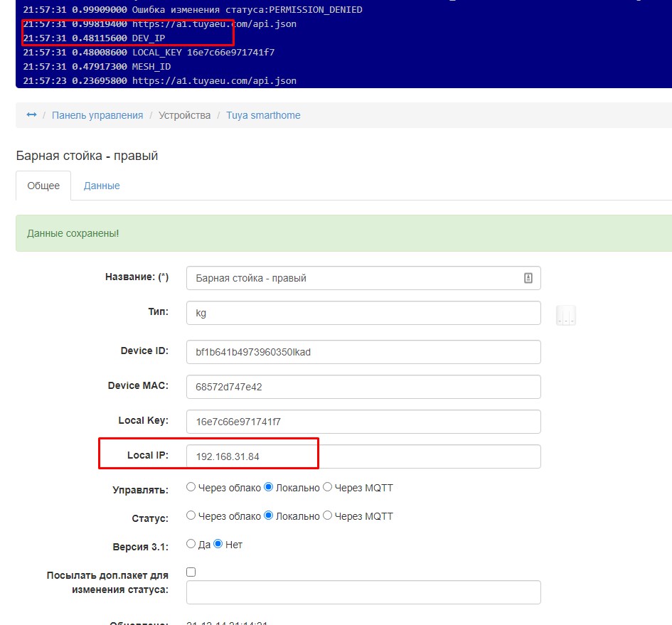Viewport: 672px width, 625px height.
Task: Select Через облако for Управлять
Action: [190, 487]
